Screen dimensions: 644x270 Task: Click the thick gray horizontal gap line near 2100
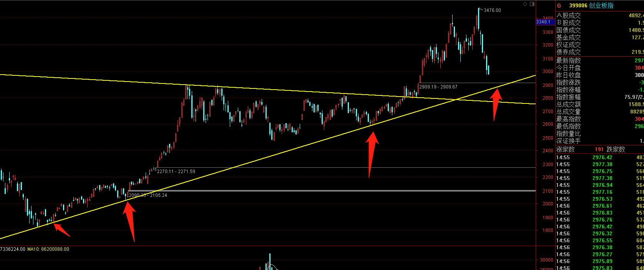point(332,191)
